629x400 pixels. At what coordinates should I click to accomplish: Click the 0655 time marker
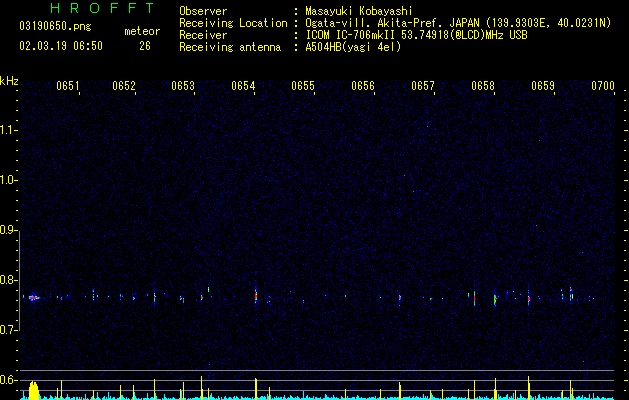pos(303,86)
